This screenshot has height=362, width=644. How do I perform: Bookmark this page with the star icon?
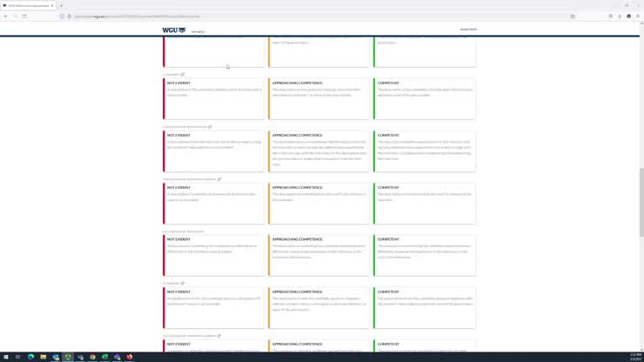coord(573,16)
